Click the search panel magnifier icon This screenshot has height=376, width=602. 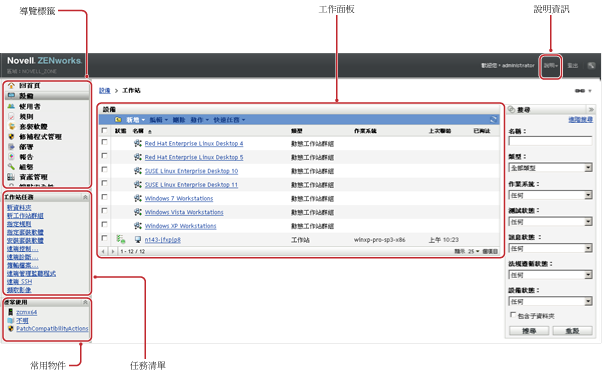(511, 109)
